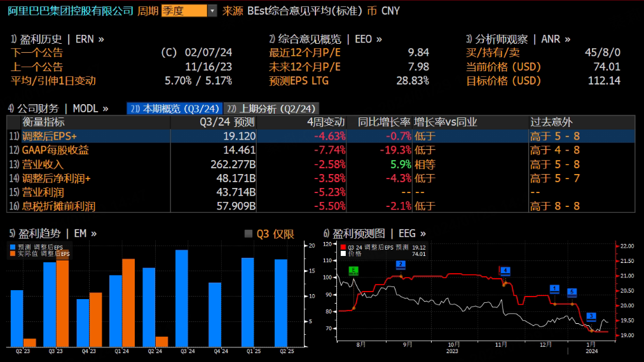Click the 45/8/0 analyst rating value
This screenshot has height=362, width=644.
tap(603, 53)
